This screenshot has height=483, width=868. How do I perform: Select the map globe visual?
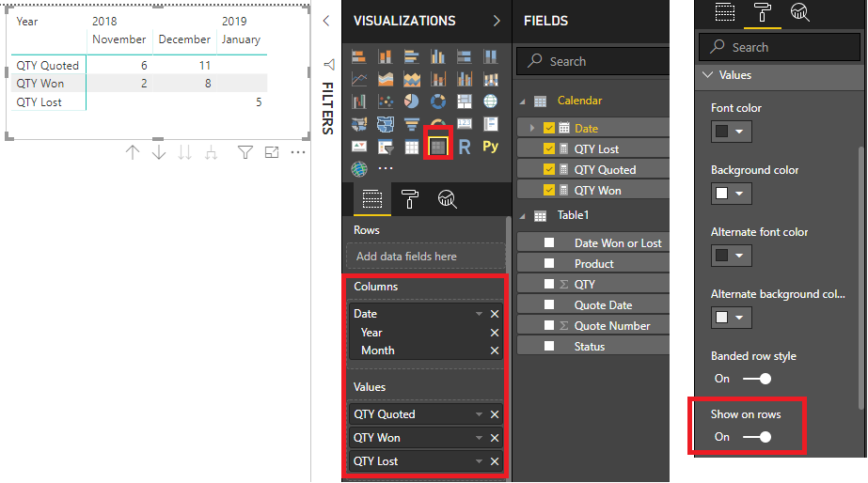pyautogui.click(x=491, y=101)
